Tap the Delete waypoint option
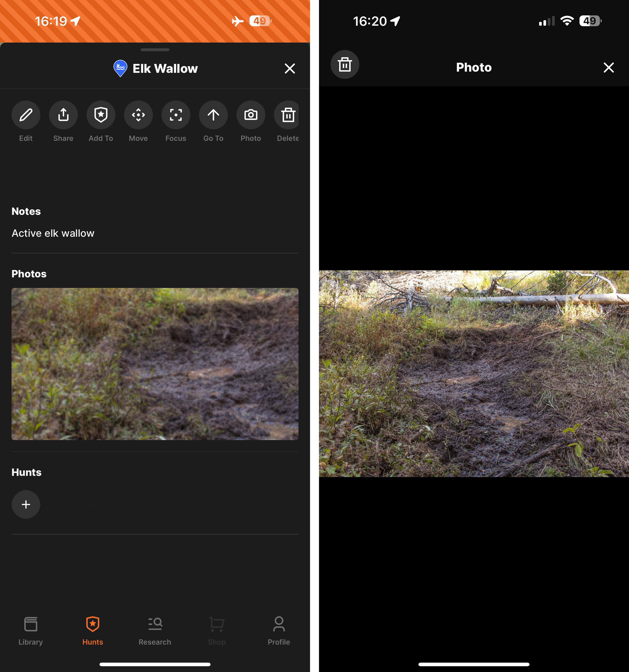The width and height of the screenshot is (629, 672). tap(288, 115)
